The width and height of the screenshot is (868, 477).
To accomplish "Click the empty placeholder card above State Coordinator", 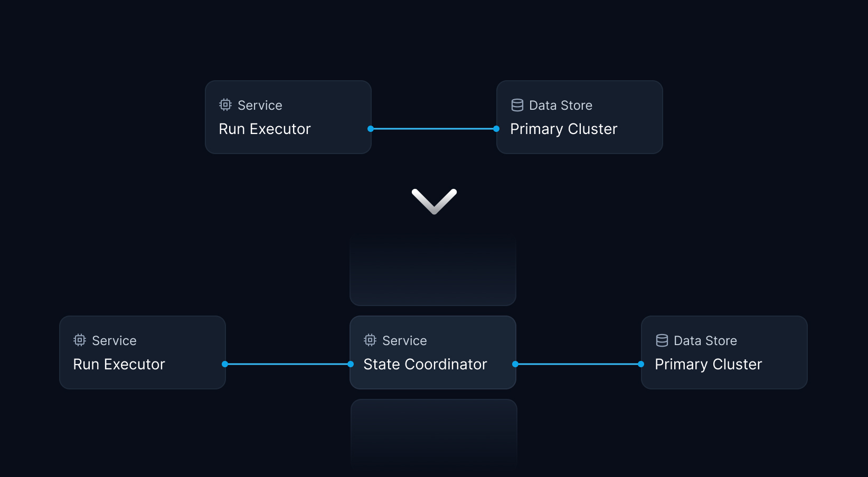I will point(433,271).
